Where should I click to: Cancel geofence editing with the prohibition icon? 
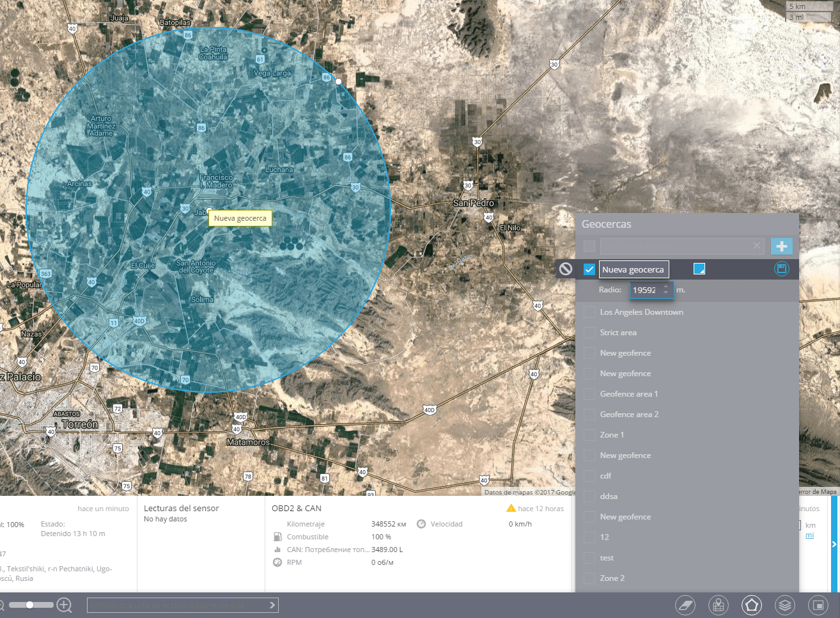(566, 269)
